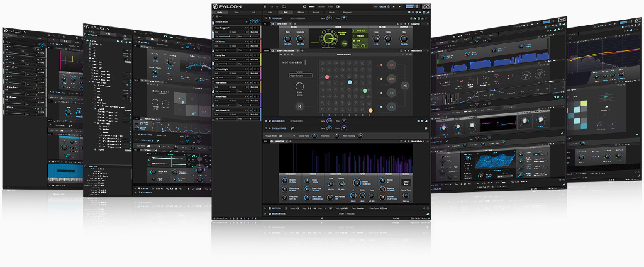644x267 pixels.
Task: Mute the New Program part
Action: pyautogui.click(x=255, y=28)
